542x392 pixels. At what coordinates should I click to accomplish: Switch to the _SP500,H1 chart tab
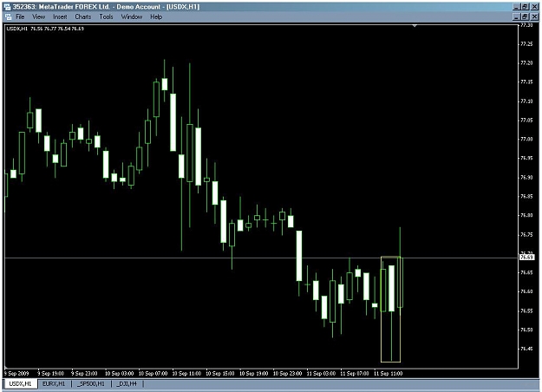coord(91,383)
